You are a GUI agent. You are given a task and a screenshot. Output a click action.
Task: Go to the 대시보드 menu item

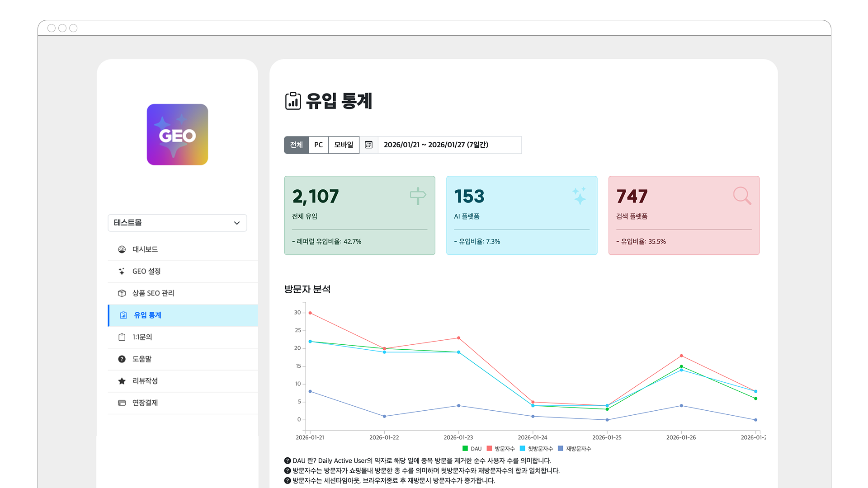(x=145, y=249)
